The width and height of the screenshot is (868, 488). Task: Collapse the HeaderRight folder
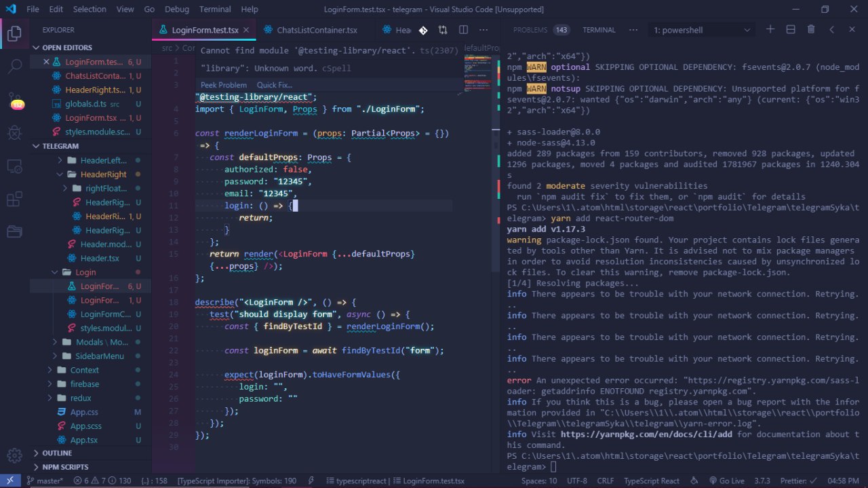tap(90, 174)
